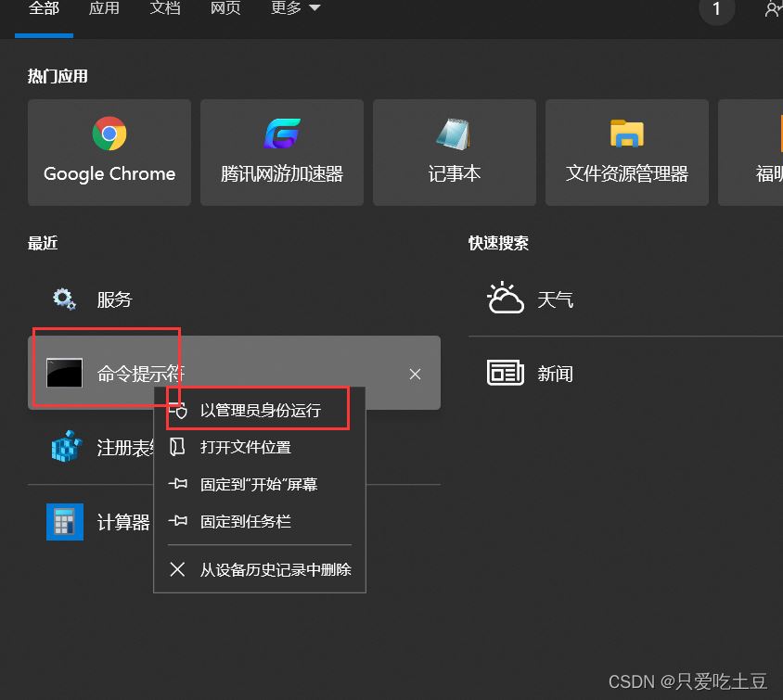Open File Explorer (文件资源管理器) tile
Viewport: 783px width, 700px height.
click(627, 153)
